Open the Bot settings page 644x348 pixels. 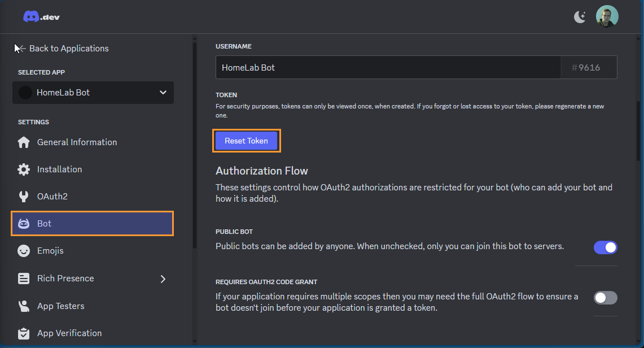[x=92, y=224]
